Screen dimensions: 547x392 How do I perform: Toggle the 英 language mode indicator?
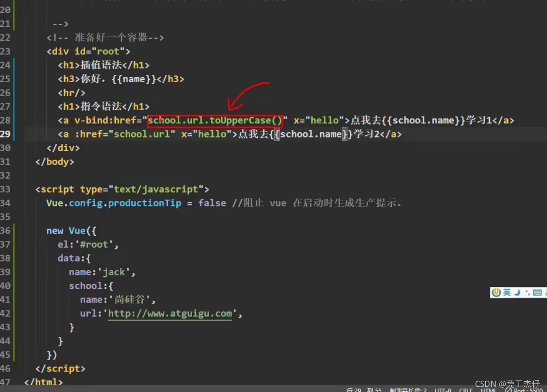click(x=507, y=292)
